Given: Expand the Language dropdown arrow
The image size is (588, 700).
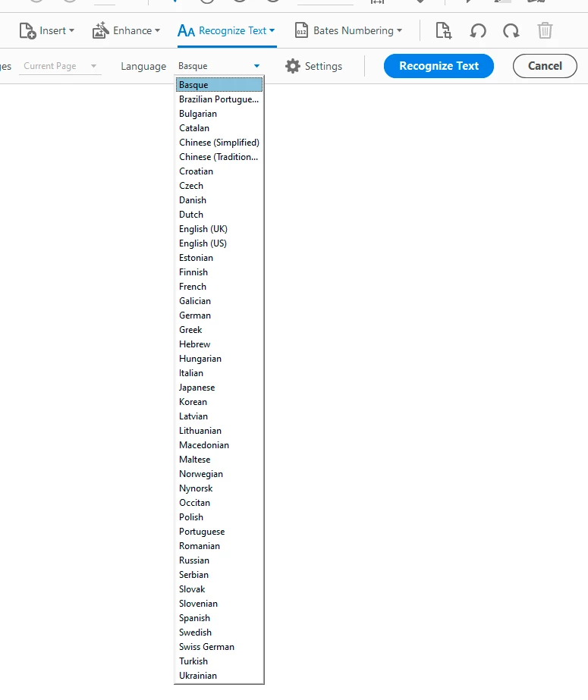Looking at the screenshot, I should point(256,66).
